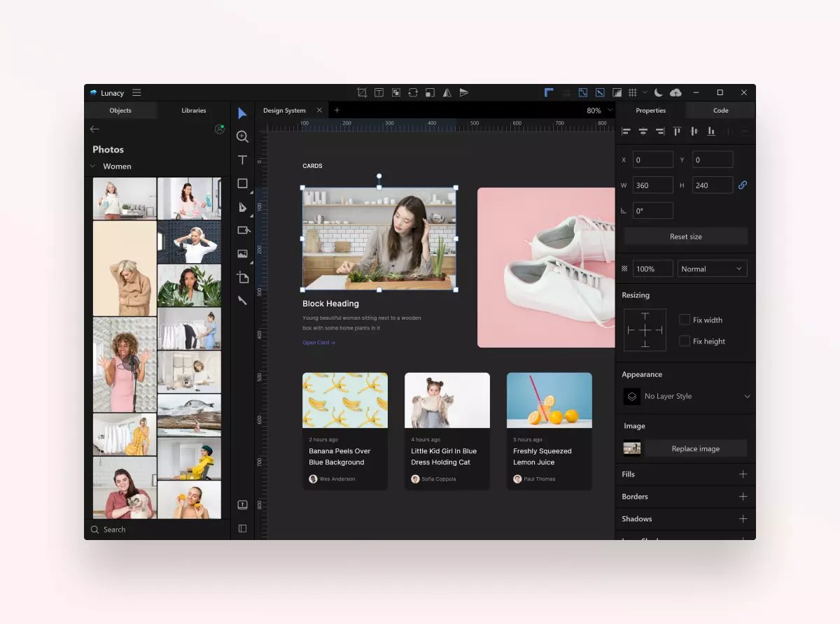Go back from Photos panel
Screen dimensions: 840x624
(x=94, y=129)
